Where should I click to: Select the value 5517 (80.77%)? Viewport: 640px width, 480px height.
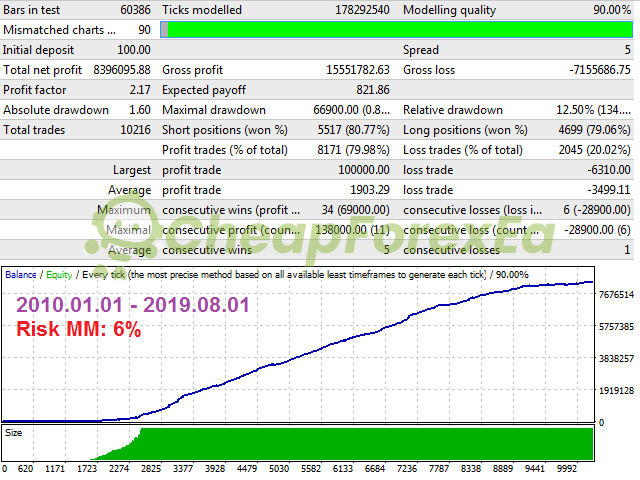pos(353,130)
